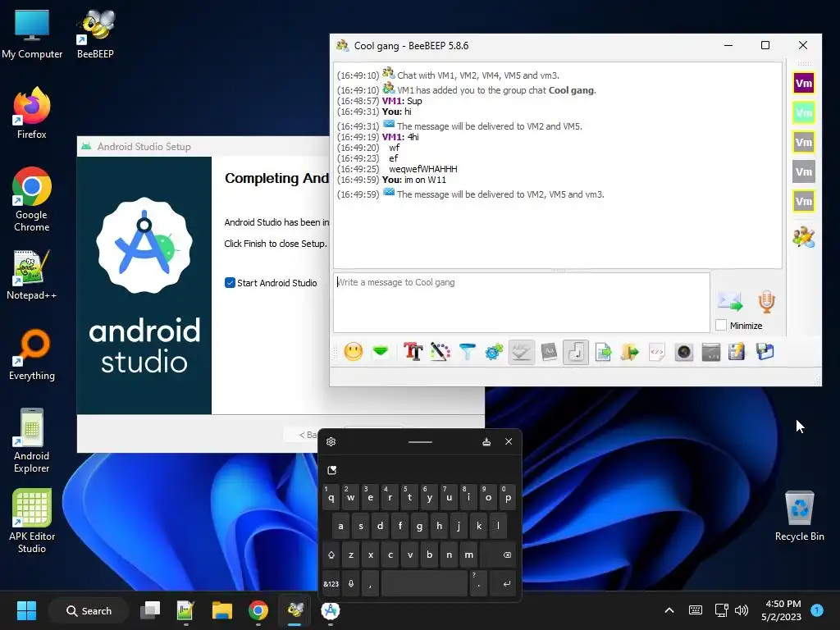Click the dark window icon next to the camera

711,352
